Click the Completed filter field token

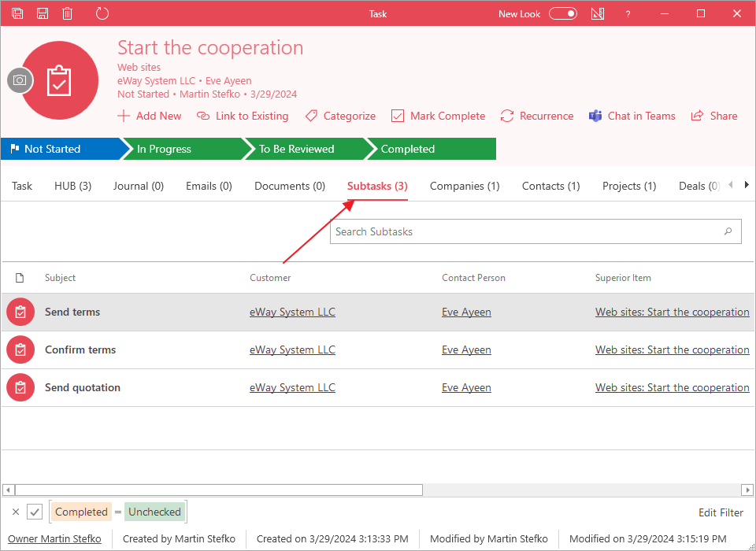(x=81, y=512)
